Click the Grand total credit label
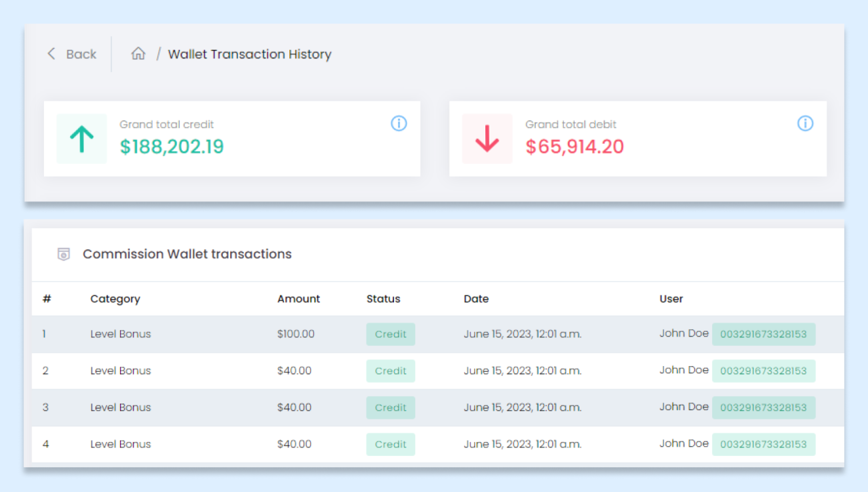 coord(167,125)
